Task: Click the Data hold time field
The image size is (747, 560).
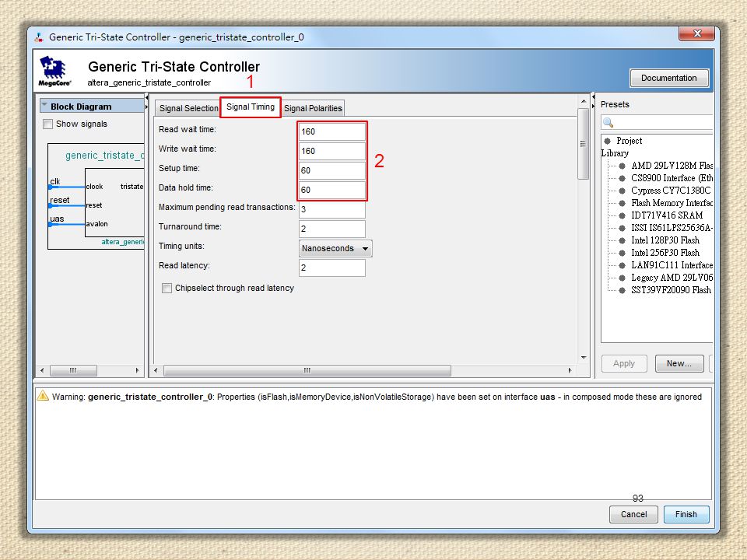Action: pos(332,190)
